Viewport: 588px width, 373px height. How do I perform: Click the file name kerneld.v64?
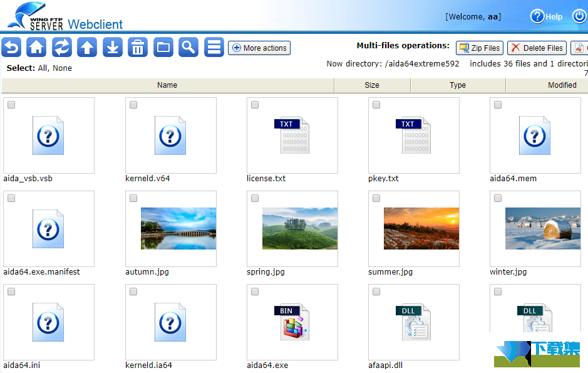147,179
